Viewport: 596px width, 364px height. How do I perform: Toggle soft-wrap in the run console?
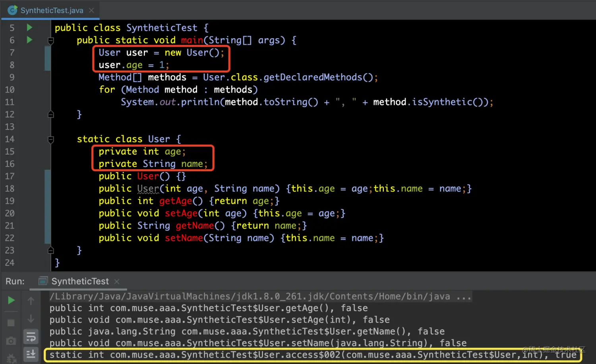tap(31, 337)
